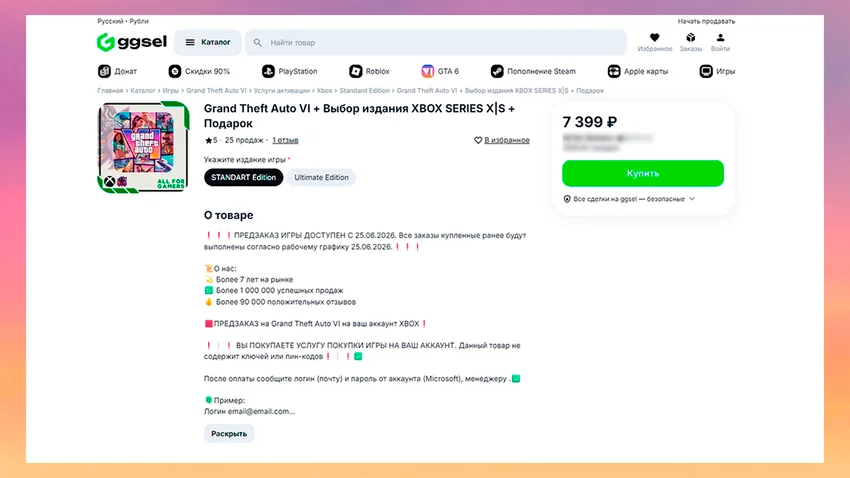The image size is (850, 478).
Task: Click the green Купить button
Action: [x=642, y=173]
